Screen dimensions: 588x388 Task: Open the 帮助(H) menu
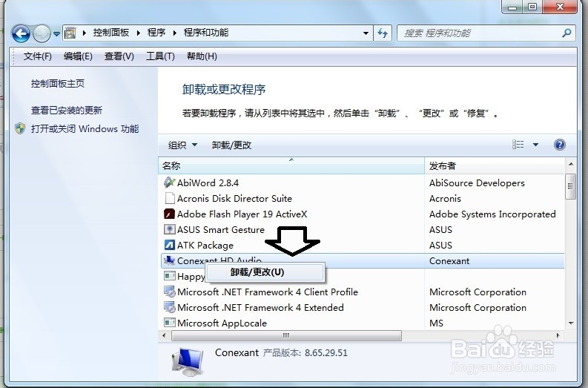[202, 56]
